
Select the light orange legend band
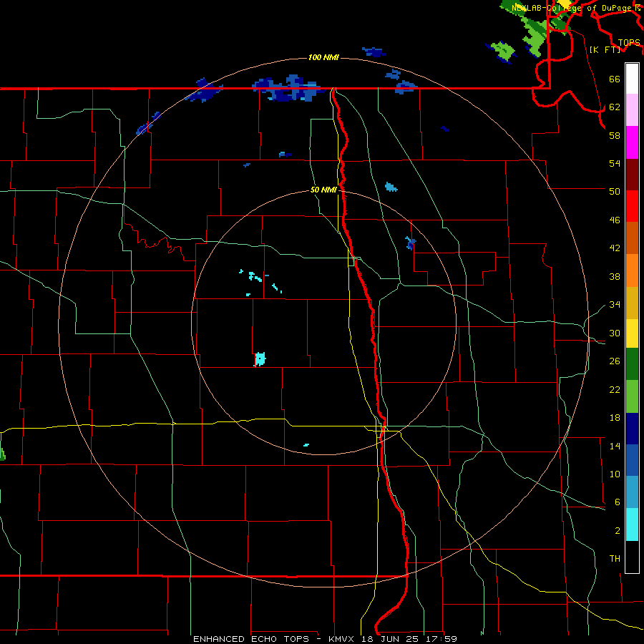(632, 270)
